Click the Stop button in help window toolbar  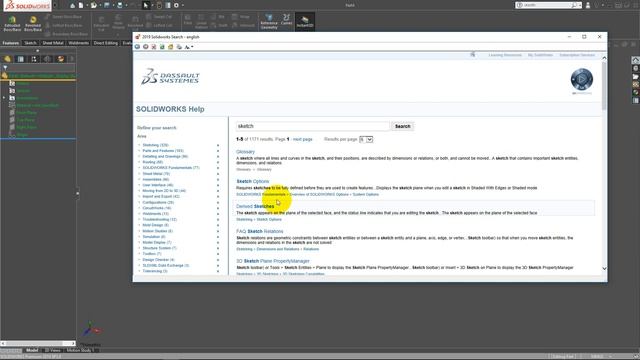point(154,47)
